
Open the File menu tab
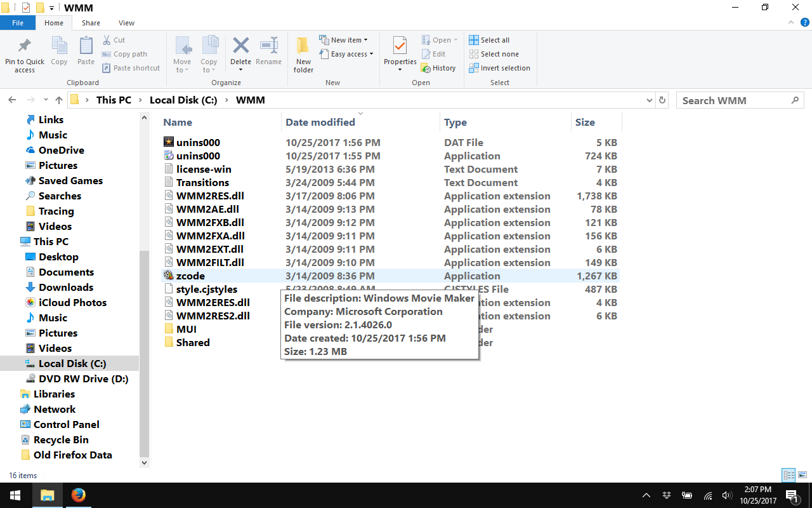point(18,23)
